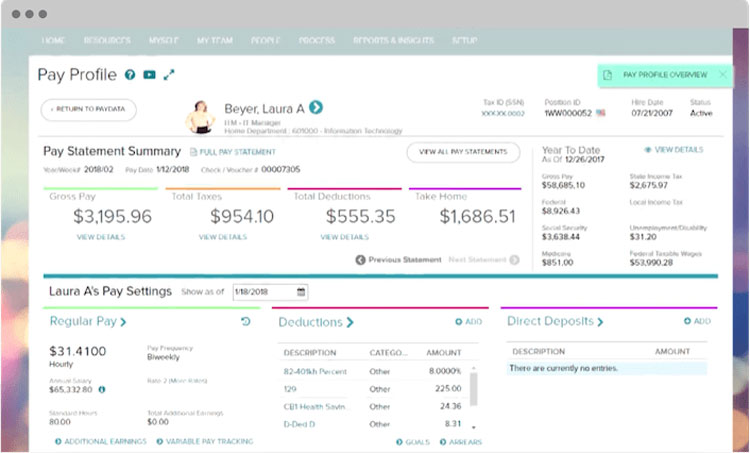Open the Myself menu
Viewport: 750px width, 453px height.
coord(164,41)
